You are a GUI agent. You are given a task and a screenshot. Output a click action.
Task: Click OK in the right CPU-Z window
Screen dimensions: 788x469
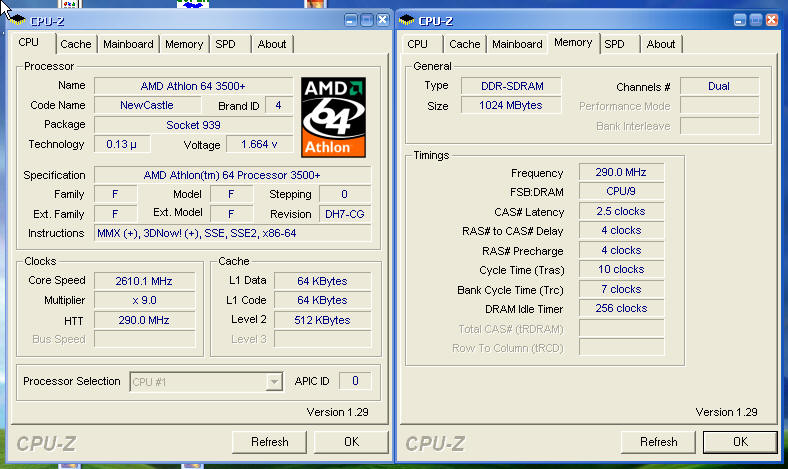click(x=740, y=442)
